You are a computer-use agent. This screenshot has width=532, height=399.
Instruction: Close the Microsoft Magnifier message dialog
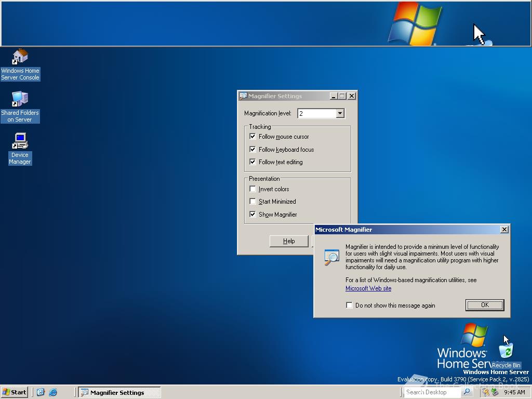tap(504, 230)
